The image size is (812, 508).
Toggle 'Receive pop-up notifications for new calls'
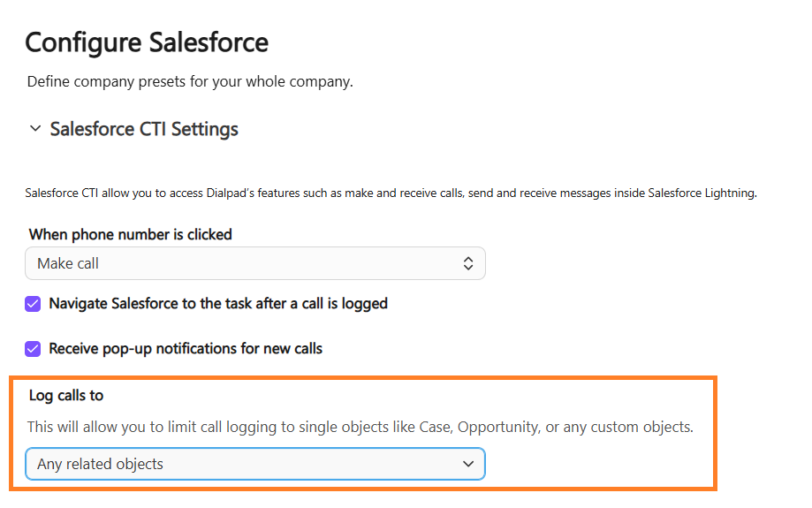[33, 349]
